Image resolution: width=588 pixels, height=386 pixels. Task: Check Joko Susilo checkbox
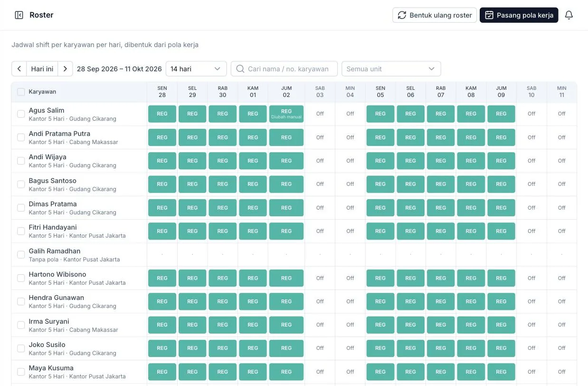click(21, 348)
